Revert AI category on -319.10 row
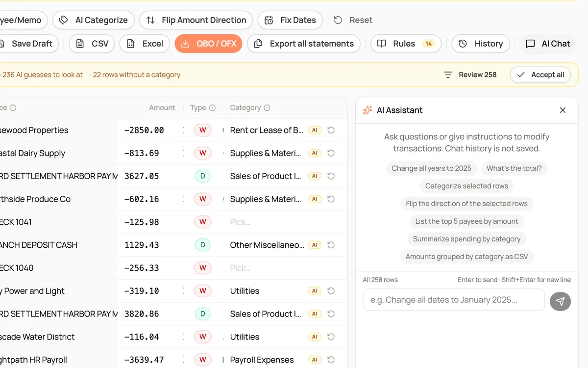Screen dimensions: 588x368 coord(331,291)
